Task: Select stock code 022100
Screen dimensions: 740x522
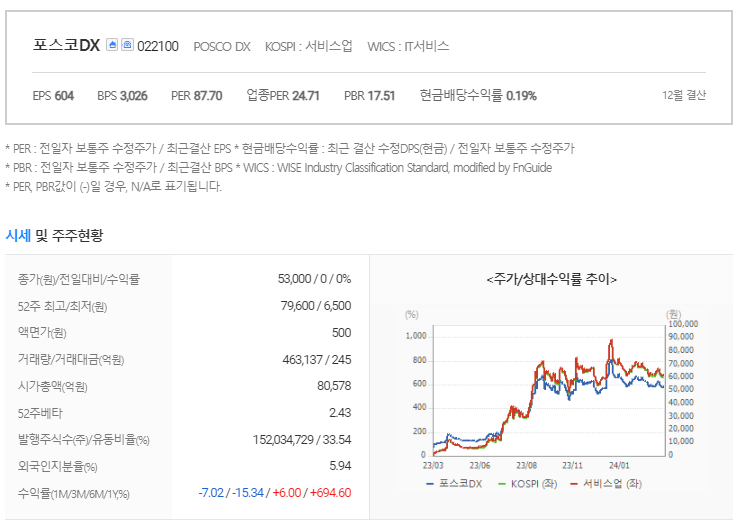Action: [158, 46]
